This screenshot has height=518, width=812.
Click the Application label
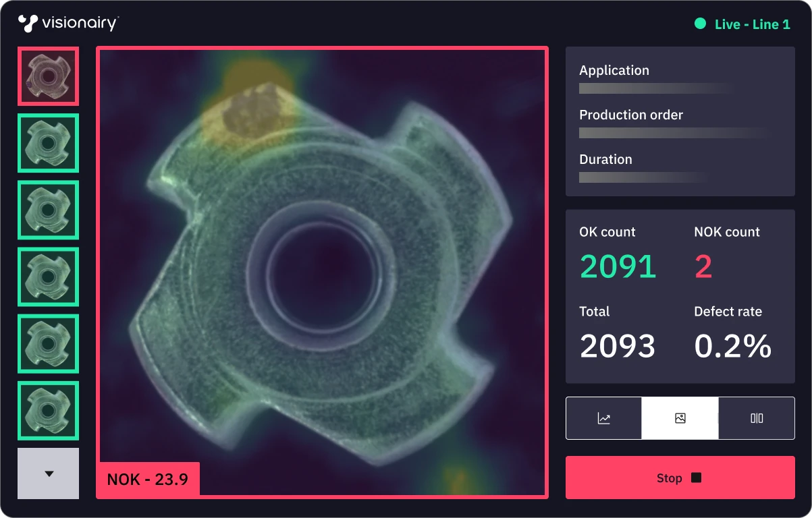click(x=614, y=70)
